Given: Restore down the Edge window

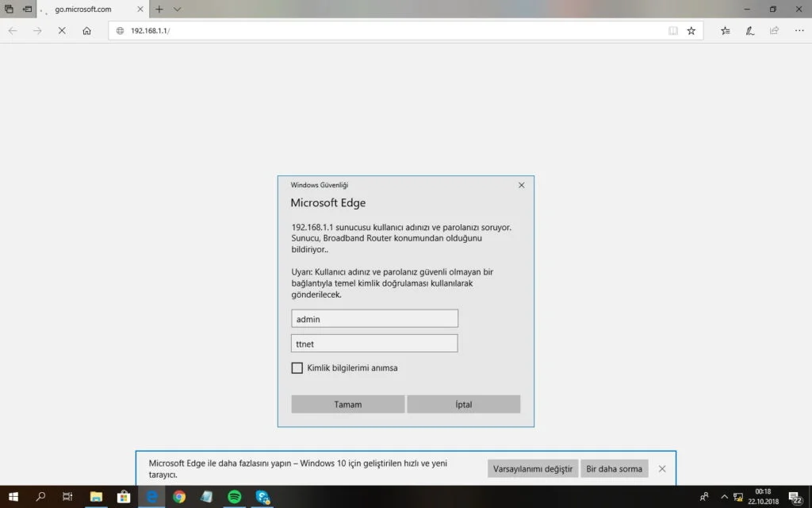Looking at the screenshot, I should point(772,9).
